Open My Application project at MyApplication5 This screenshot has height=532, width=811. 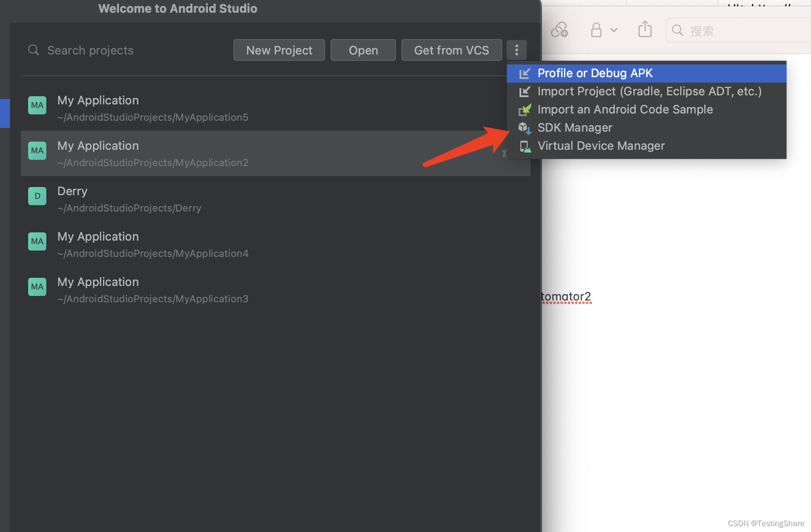tap(276, 108)
